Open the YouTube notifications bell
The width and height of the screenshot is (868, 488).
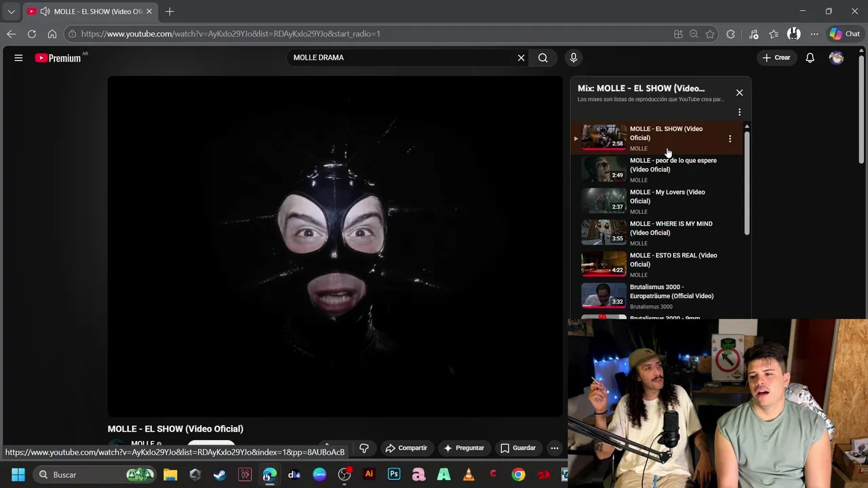[x=810, y=58]
